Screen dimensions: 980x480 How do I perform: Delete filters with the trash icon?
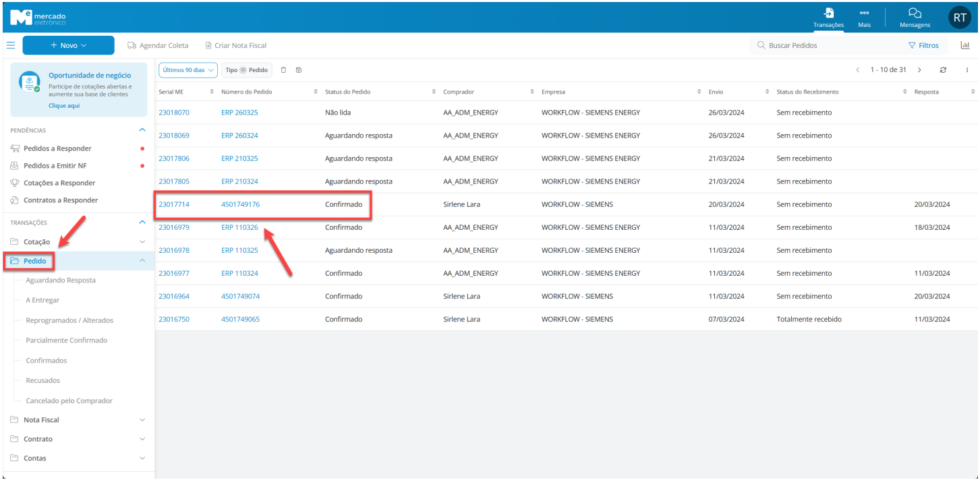click(x=283, y=70)
